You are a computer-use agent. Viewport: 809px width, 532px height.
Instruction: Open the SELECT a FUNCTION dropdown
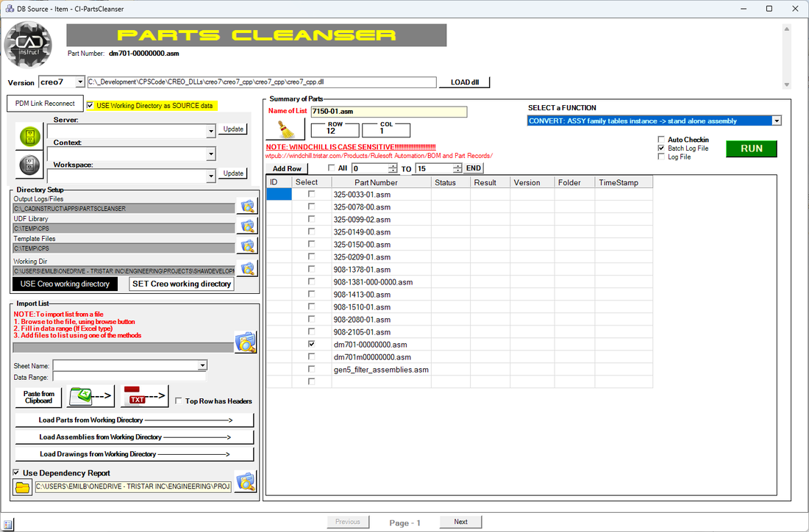(776, 121)
